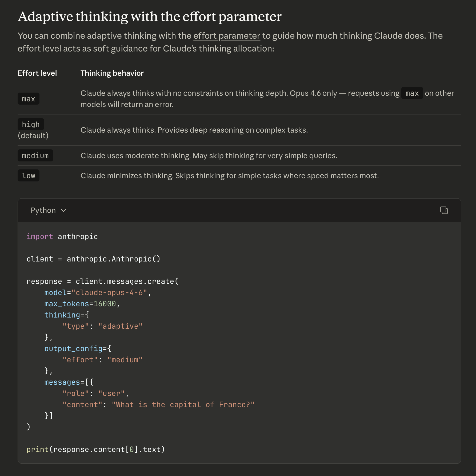This screenshot has height=476, width=476.
Task: Click the max_tokens value 16000
Action: tap(105, 304)
